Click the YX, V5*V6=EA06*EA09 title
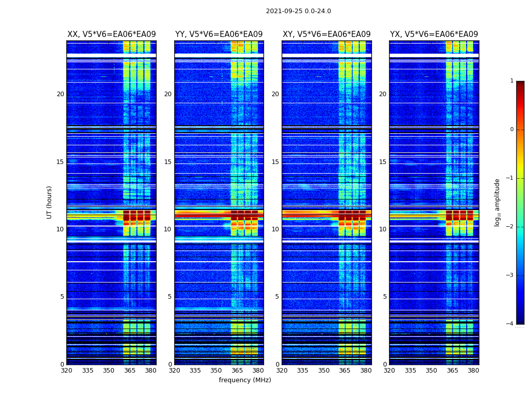Screen dimensions: 532x405 point(434,34)
